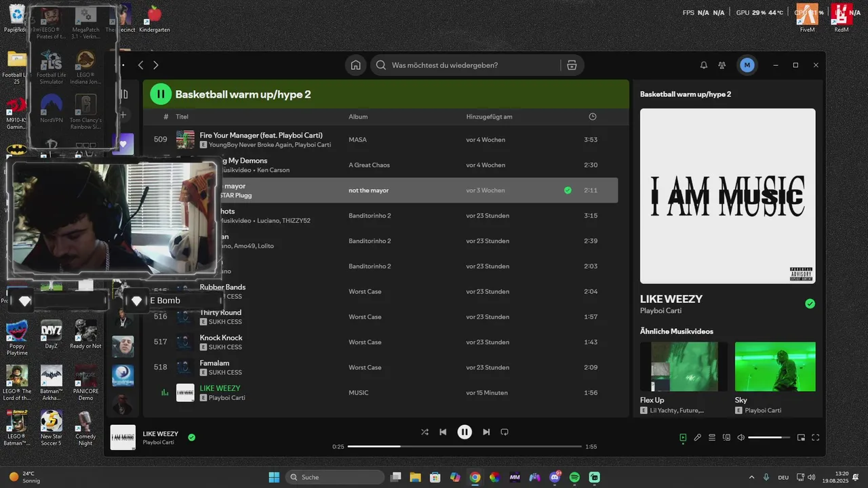
Task: Click the clock duration column header
Action: click(593, 117)
